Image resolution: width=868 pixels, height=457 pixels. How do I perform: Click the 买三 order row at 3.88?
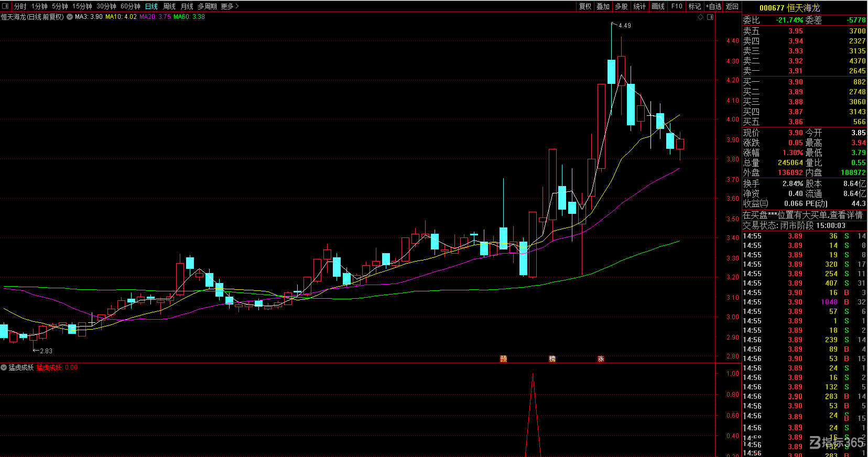(x=804, y=102)
